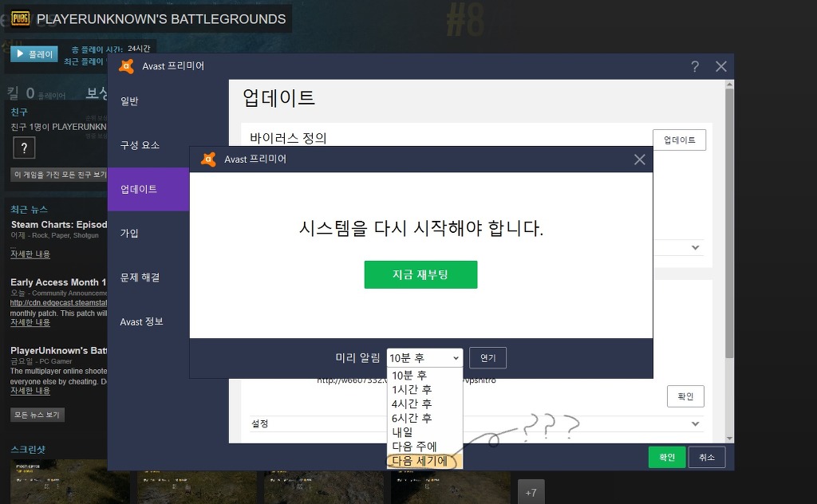Click the Avast settings vertical scrollbar
This screenshot has width=817, height=504.
point(729,224)
